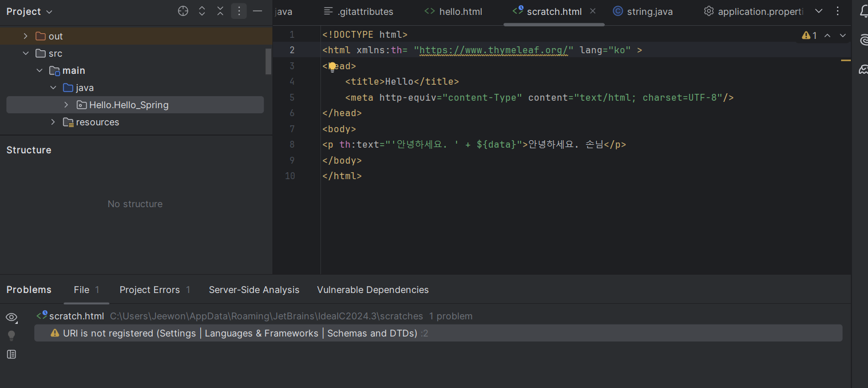Hide the Project tool window

click(x=257, y=11)
